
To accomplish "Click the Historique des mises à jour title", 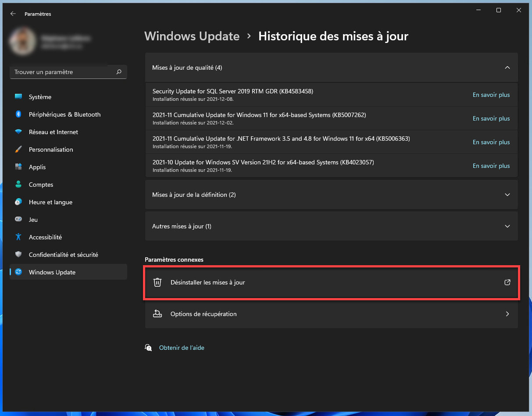I will coord(333,36).
